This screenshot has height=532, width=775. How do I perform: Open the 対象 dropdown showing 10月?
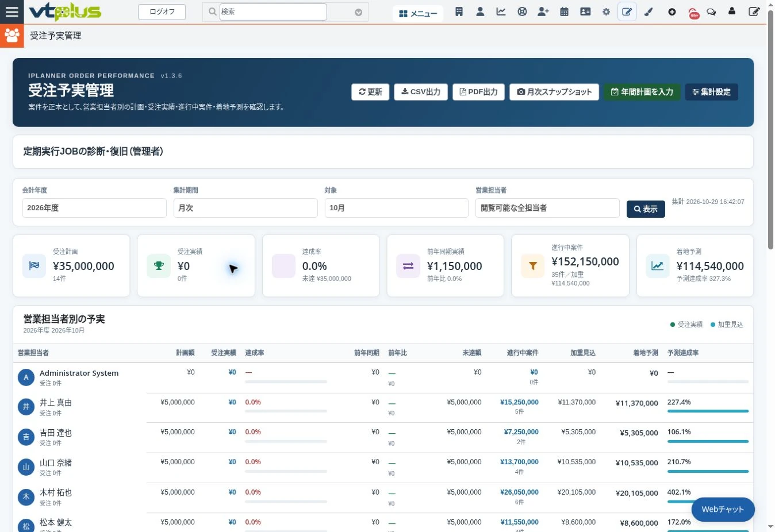coord(396,208)
